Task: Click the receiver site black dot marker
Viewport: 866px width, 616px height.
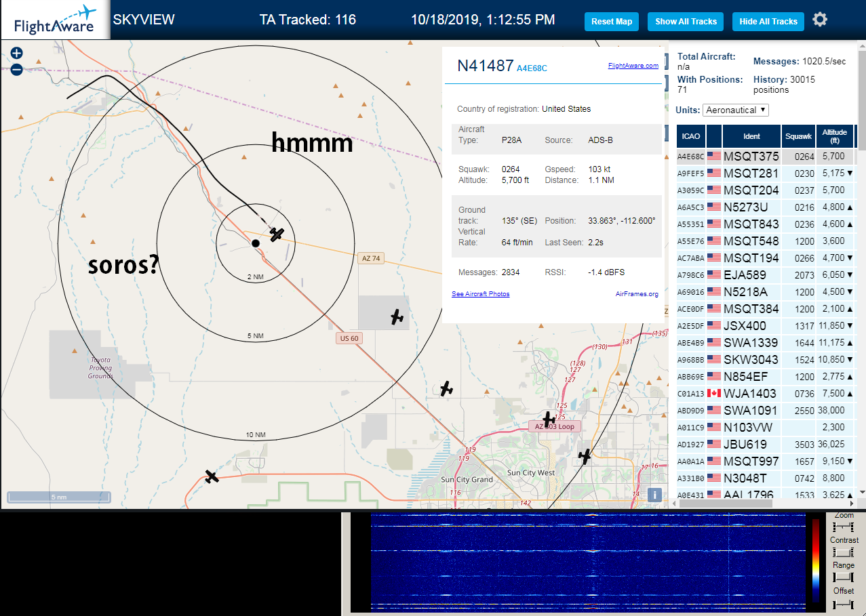Action: click(x=256, y=243)
